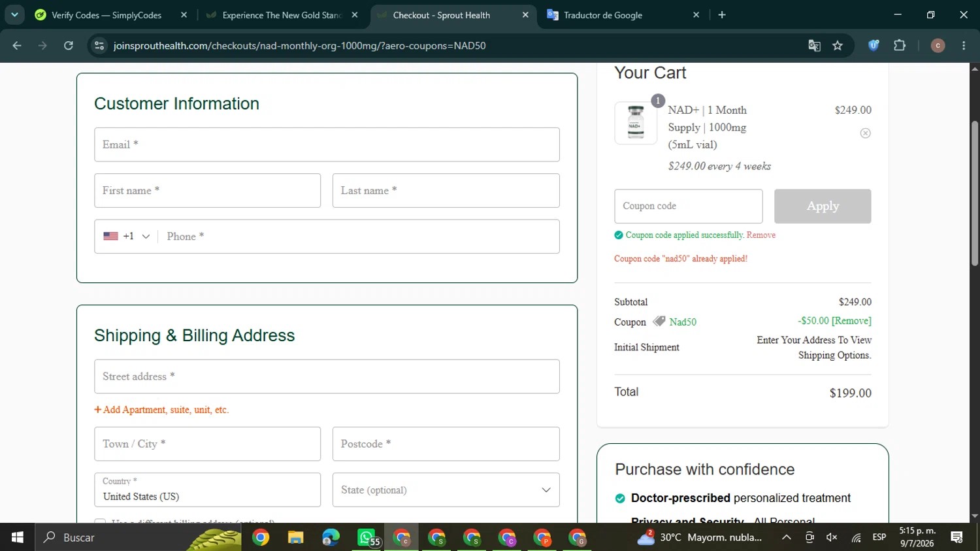View site information icon in address bar
Screen dimensions: 980x551
click(x=99, y=46)
